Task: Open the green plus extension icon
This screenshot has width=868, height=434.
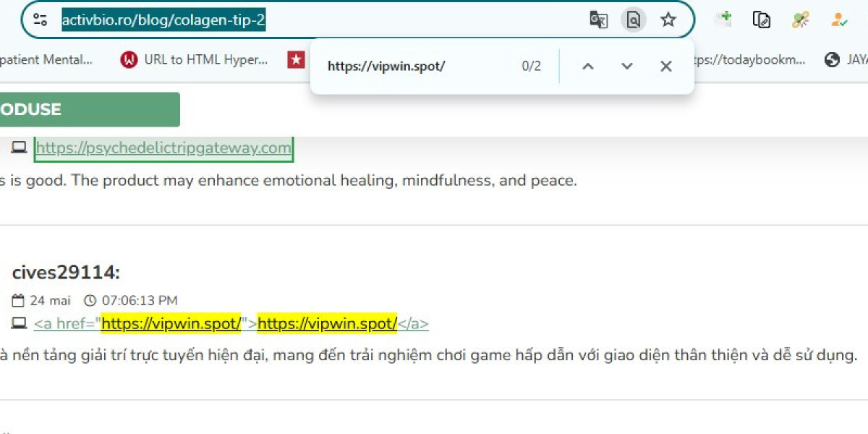Action: tap(723, 20)
